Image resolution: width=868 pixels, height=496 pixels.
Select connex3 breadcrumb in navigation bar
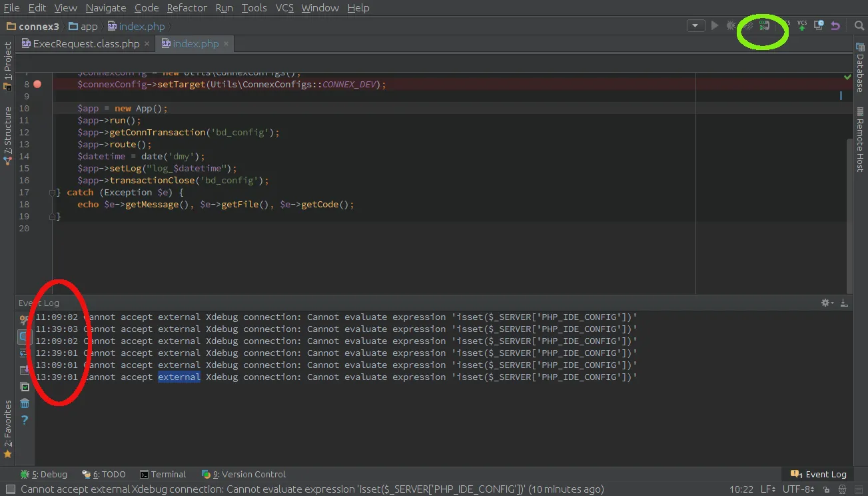coord(32,27)
